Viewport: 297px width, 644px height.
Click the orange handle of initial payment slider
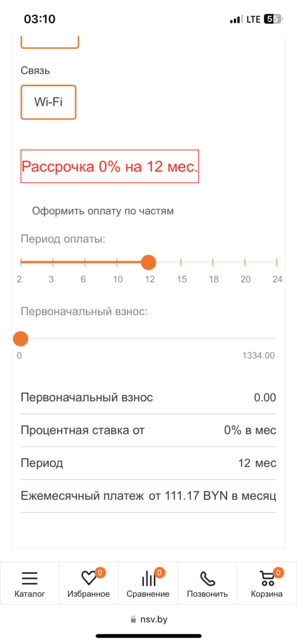[20, 339]
